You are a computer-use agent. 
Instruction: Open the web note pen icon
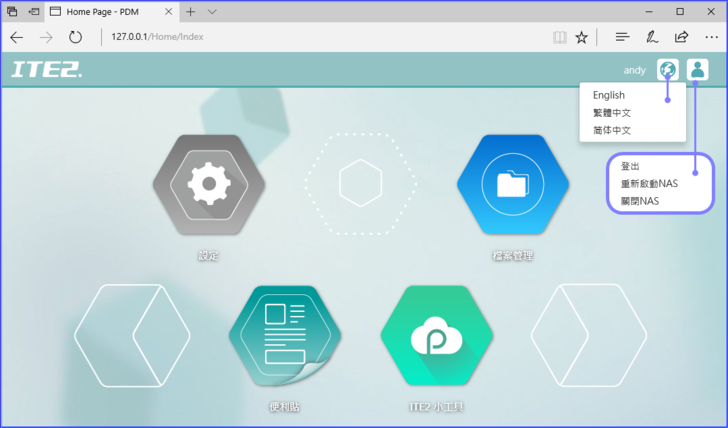(x=652, y=37)
